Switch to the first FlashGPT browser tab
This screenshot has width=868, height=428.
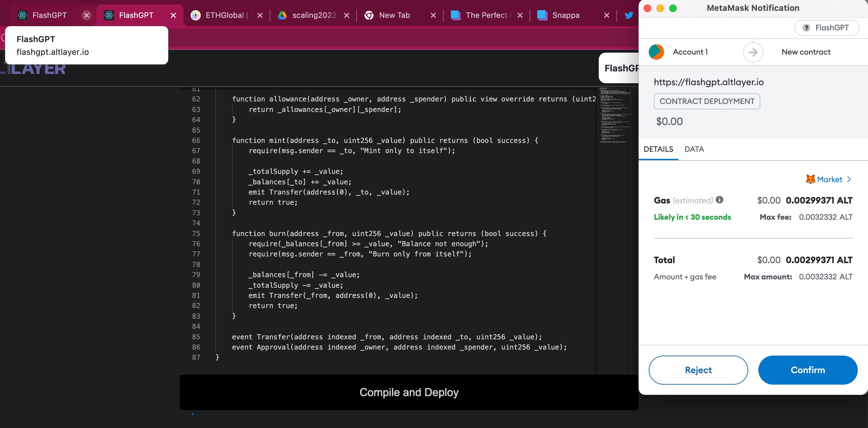[49, 15]
